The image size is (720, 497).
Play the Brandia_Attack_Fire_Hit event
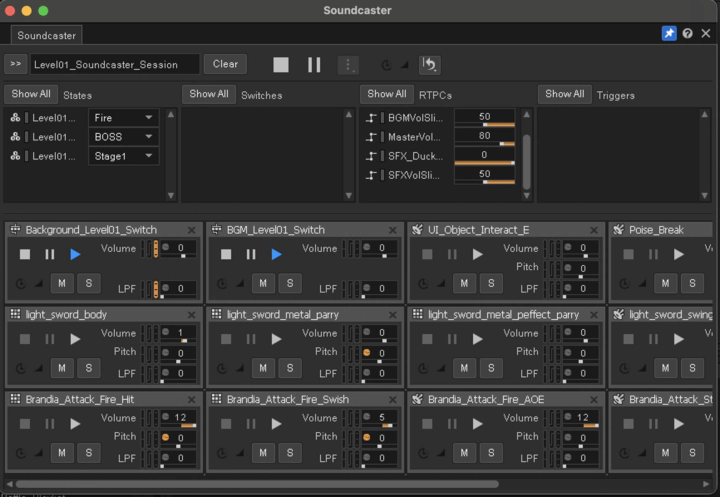[75, 424]
